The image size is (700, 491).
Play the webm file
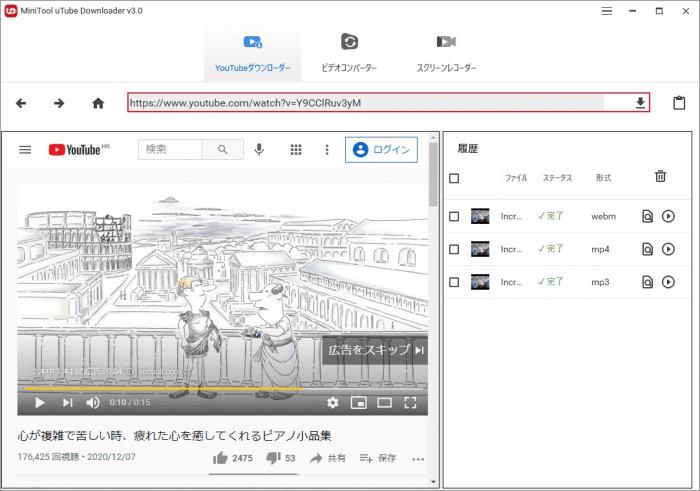click(x=668, y=216)
